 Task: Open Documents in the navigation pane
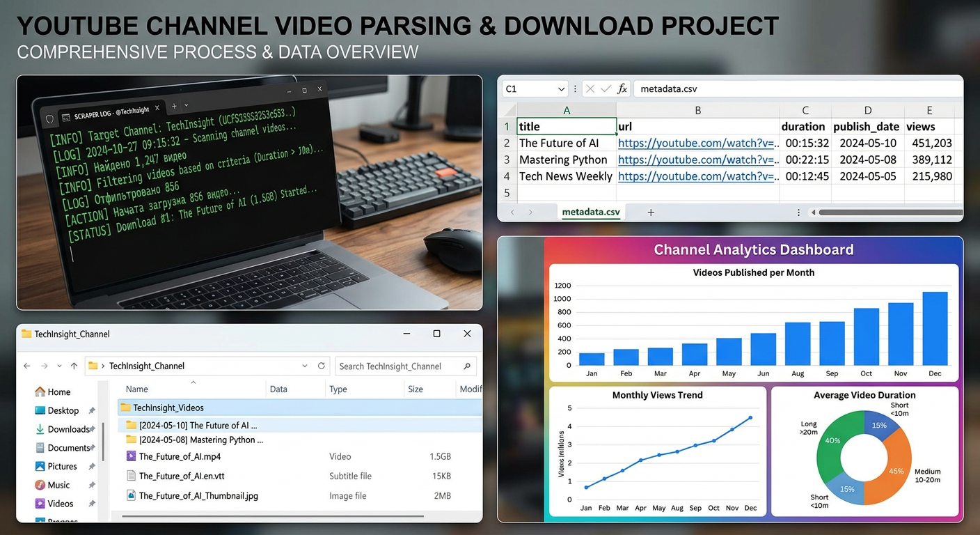[63, 448]
